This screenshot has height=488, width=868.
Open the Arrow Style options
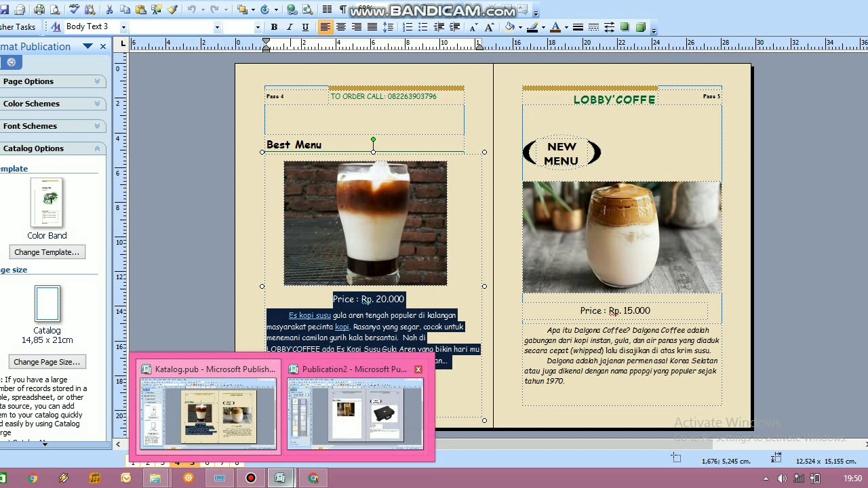609,27
